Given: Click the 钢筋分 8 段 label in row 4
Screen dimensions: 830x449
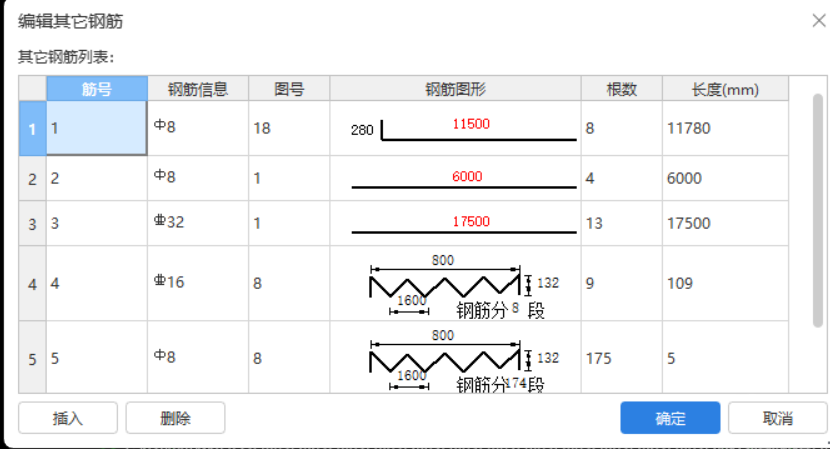Looking at the screenshot, I should 500,310.
